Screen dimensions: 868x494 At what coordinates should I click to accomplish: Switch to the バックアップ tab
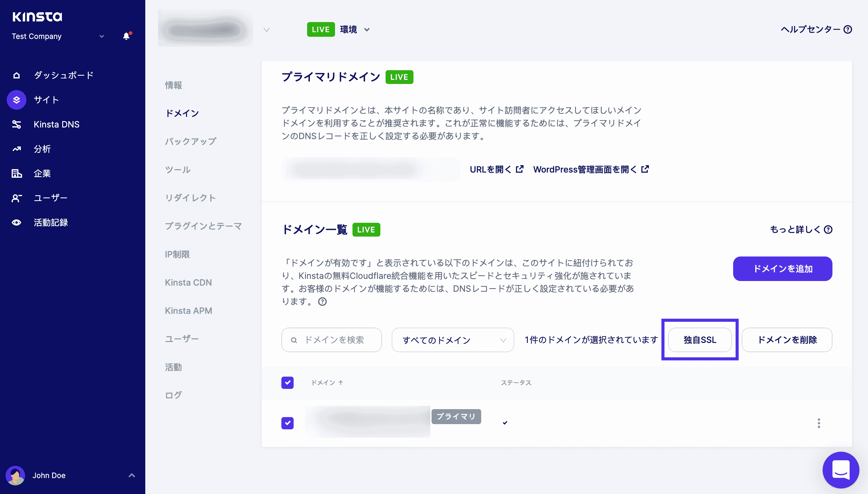point(190,141)
